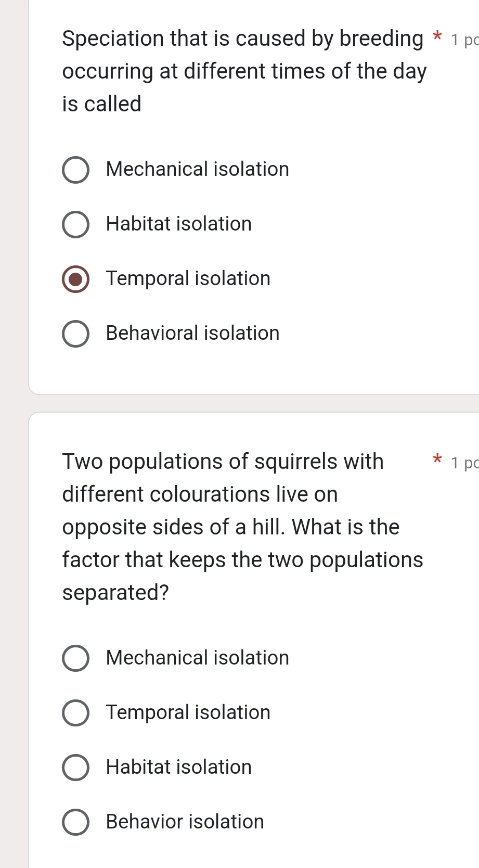The width and height of the screenshot is (479, 868).
Task: Choose Behavioral isolation for the first question
Action: click(x=75, y=334)
